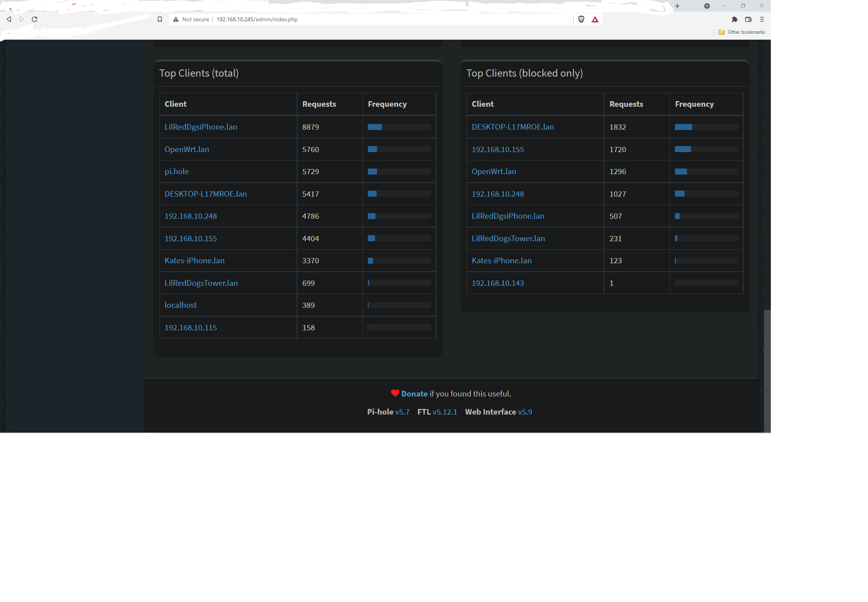Click the 1296 blocked requests value
Screen dimensions: 868x602
618,171
